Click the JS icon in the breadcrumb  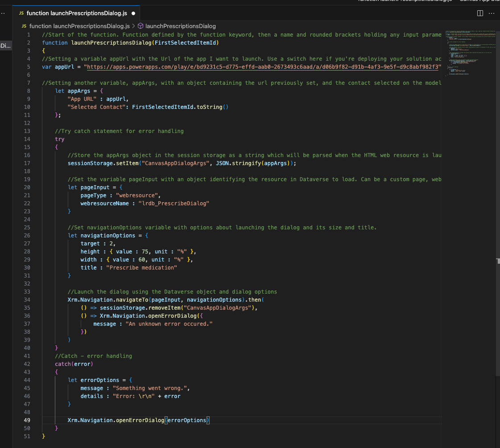tap(24, 26)
